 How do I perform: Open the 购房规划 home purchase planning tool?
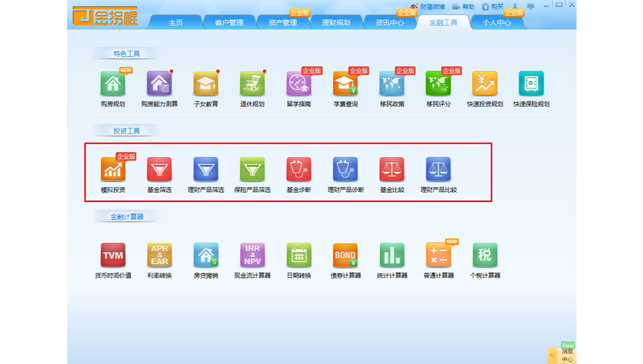pyautogui.click(x=113, y=84)
